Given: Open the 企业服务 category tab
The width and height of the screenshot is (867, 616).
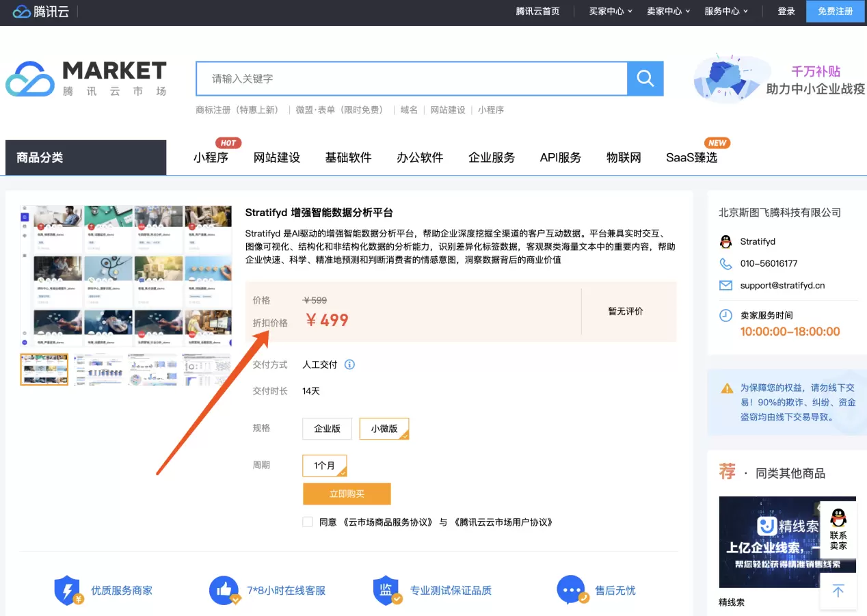Looking at the screenshot, I should pos(492,157).
